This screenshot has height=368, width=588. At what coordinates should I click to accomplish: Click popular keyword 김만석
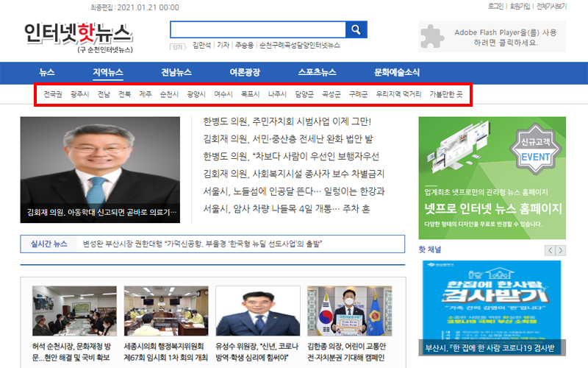point(201,46)
